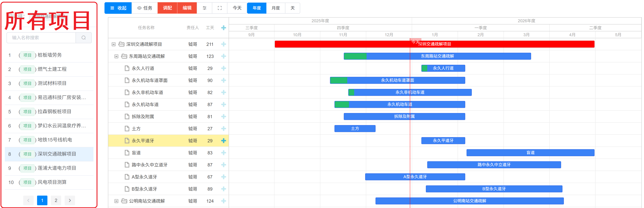This screenshot has height=208, width=644.
Task: Open the 调配 tab
Action: [167, 8]
